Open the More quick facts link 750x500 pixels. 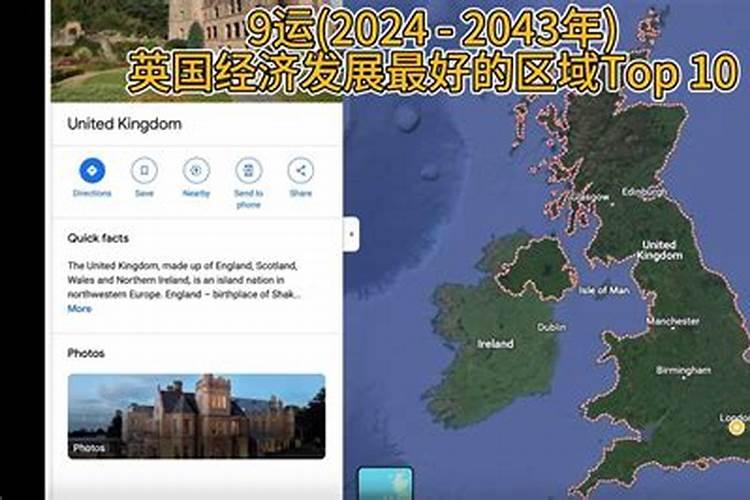pyautogui.click(x=79, y=309)
